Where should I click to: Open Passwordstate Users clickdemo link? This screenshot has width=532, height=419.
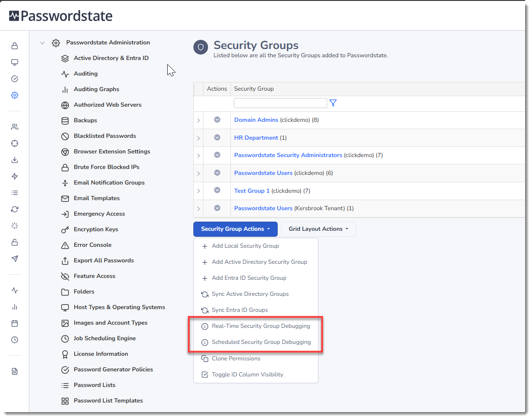[263, 173]
